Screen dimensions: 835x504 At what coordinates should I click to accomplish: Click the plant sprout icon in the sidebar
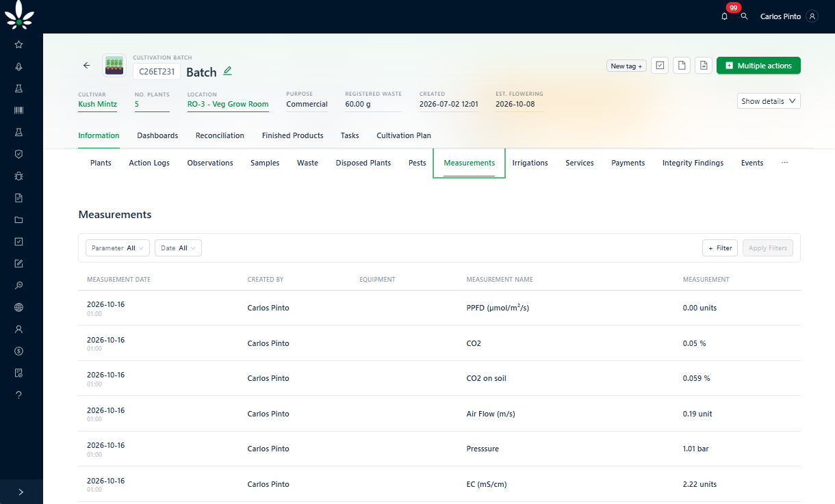coord(18,66)
